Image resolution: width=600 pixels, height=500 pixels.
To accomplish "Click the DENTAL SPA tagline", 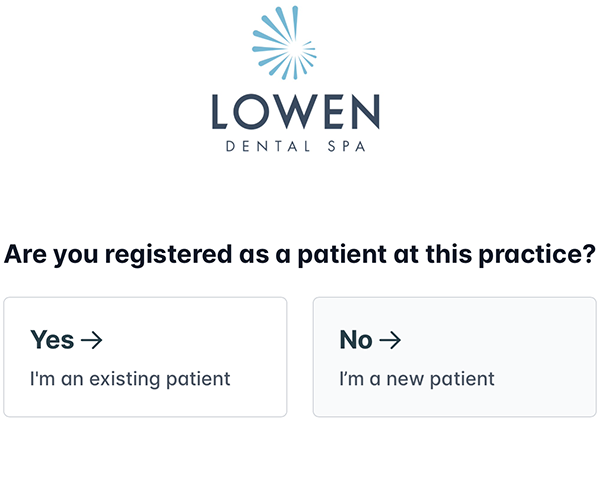I will click(x=295, y=146).
